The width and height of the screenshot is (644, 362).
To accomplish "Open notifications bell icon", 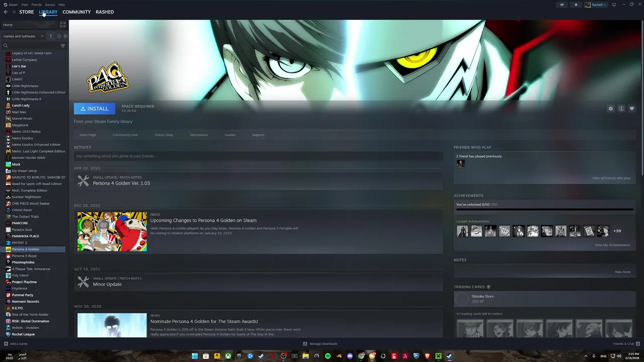I will point(576,5).
